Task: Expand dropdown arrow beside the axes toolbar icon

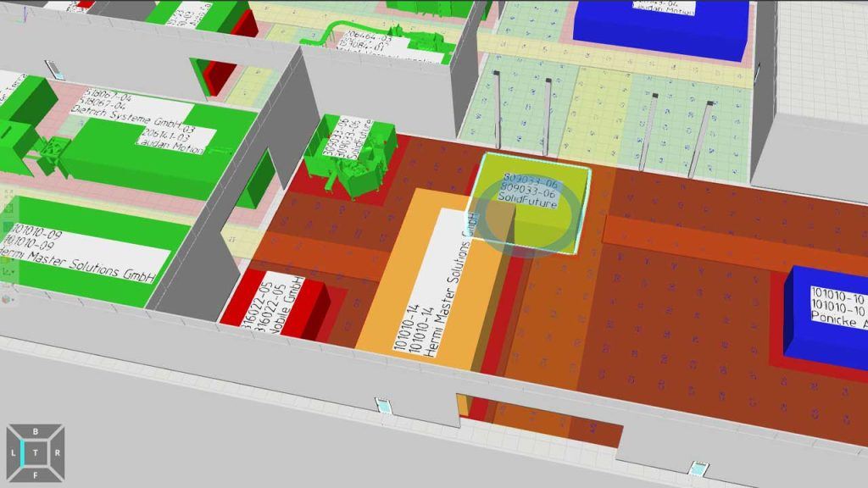Action: click(14, 271)
